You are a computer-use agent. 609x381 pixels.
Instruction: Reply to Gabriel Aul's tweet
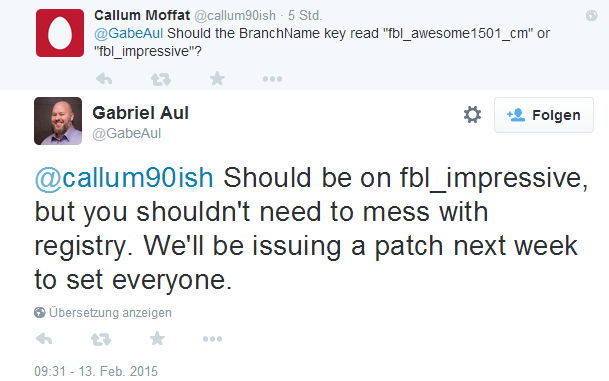click(44, 339)
